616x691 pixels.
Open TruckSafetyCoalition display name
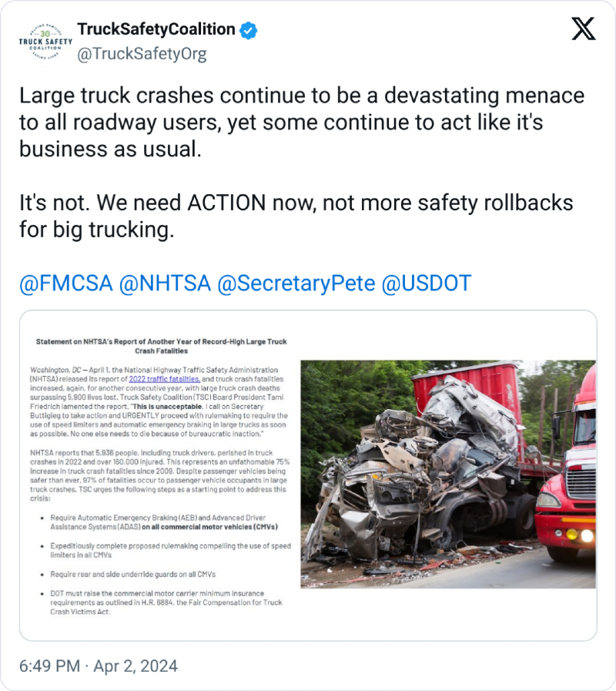156,29
